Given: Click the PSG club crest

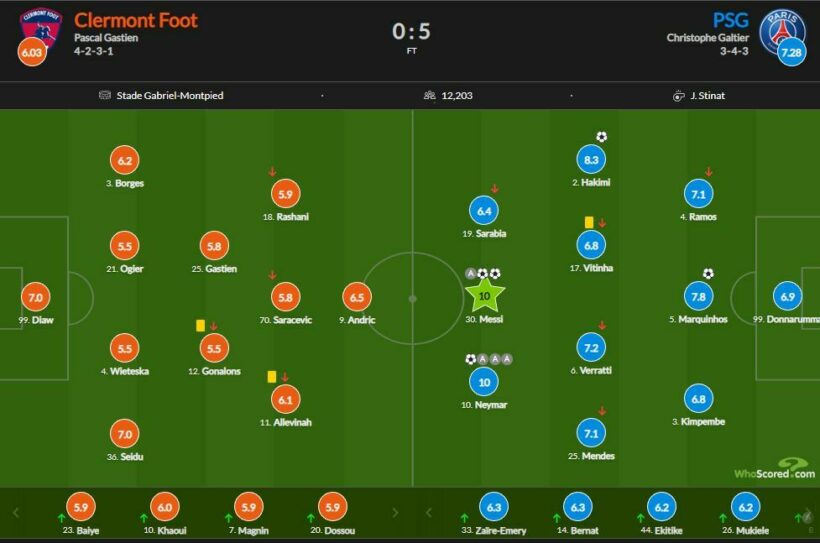Looking at the screenshot, I should click(782, 28).
